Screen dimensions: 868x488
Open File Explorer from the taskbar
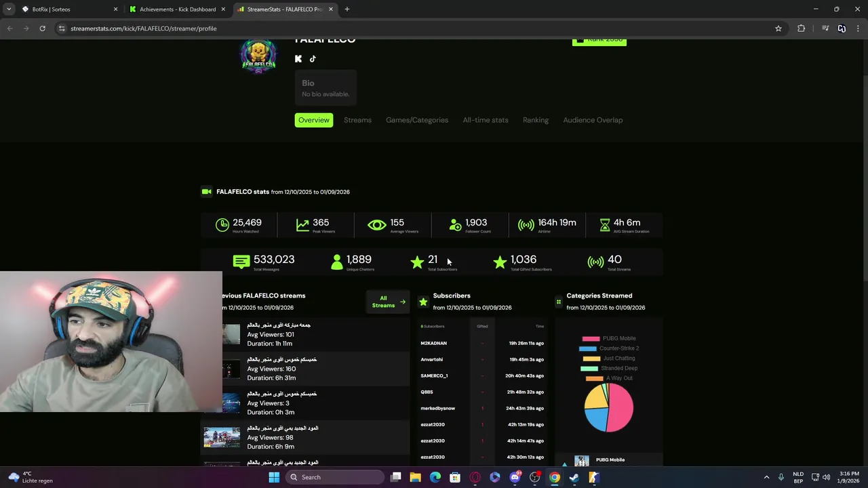pos(416,477)
